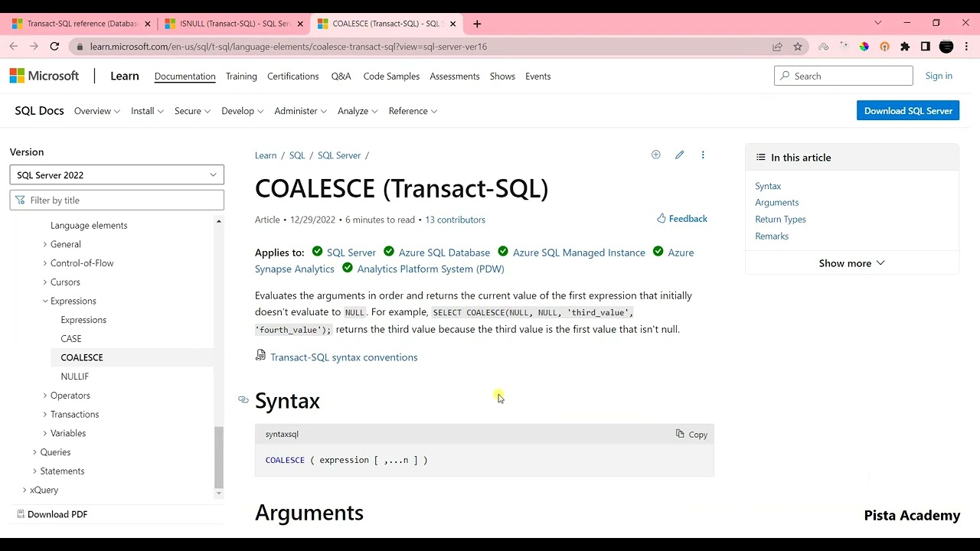The height and width of the screenshot is (551, 980).
Task: Expand the Queries tree node
Action: (x=34, y=452)
